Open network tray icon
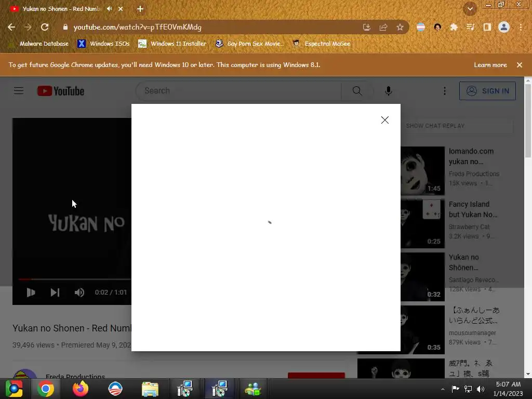The image size is (532, 399). (468, 389)
